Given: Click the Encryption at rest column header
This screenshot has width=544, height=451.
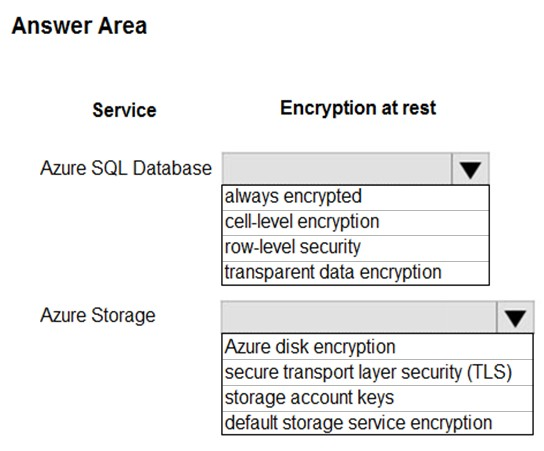Looking at the screenshot, I should 358,108.
